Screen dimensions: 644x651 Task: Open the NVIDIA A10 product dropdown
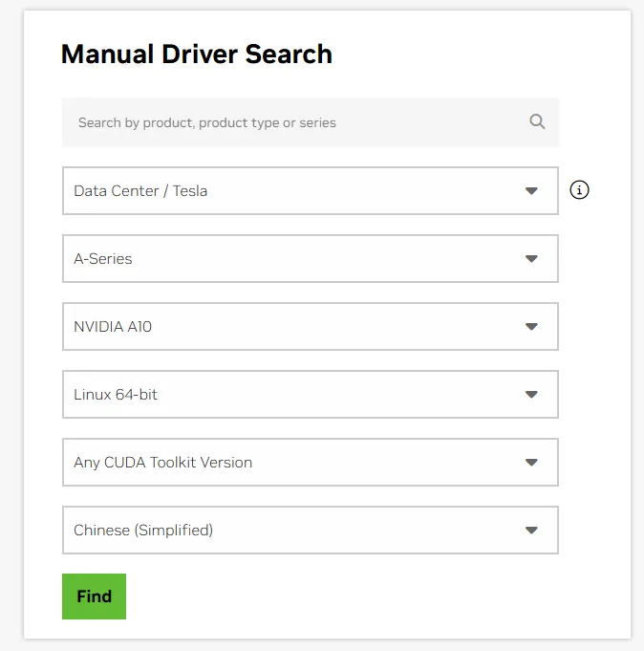click(311, 326)
